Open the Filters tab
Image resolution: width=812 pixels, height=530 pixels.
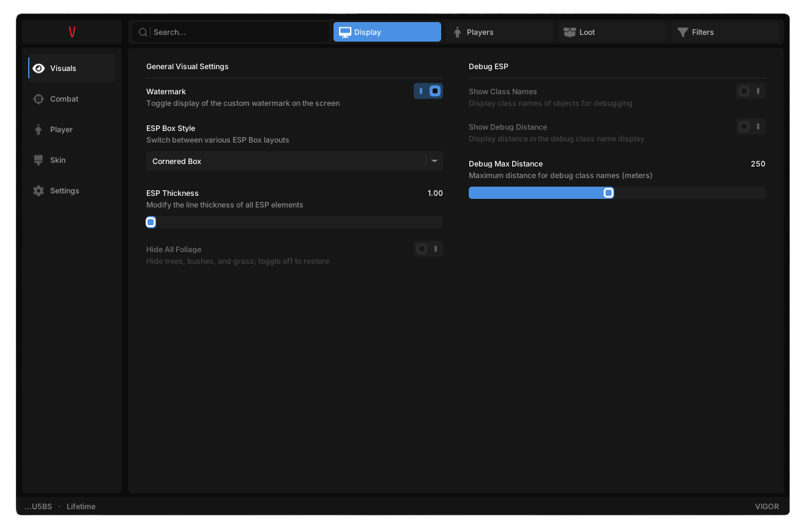[725, 32]
